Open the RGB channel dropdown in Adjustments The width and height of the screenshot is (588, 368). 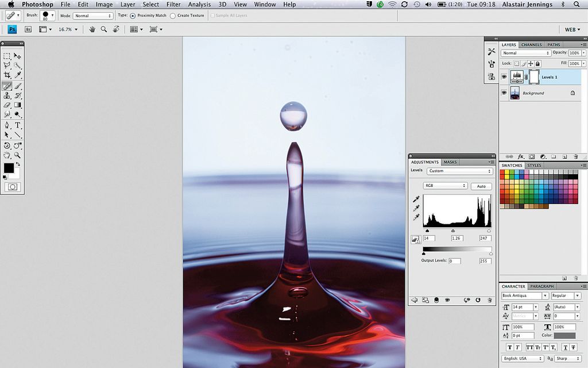tap(445, 186)
